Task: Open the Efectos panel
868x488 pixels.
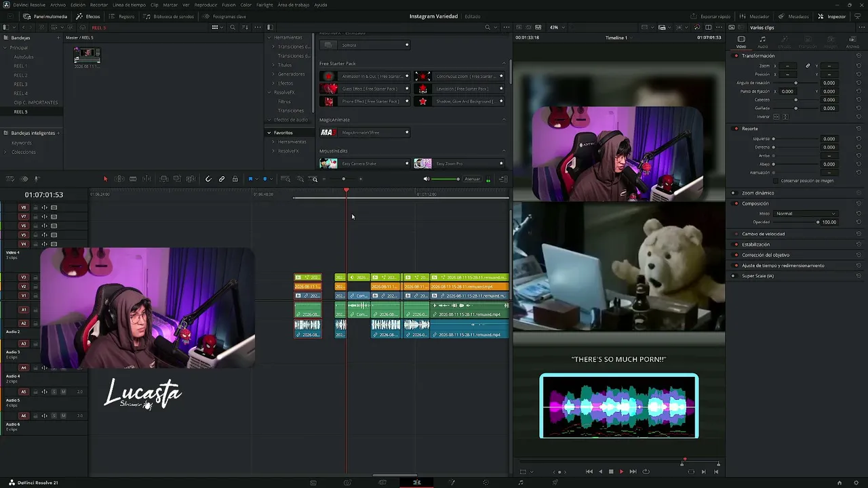Action: pyautogui.click(x=88, y=16)
